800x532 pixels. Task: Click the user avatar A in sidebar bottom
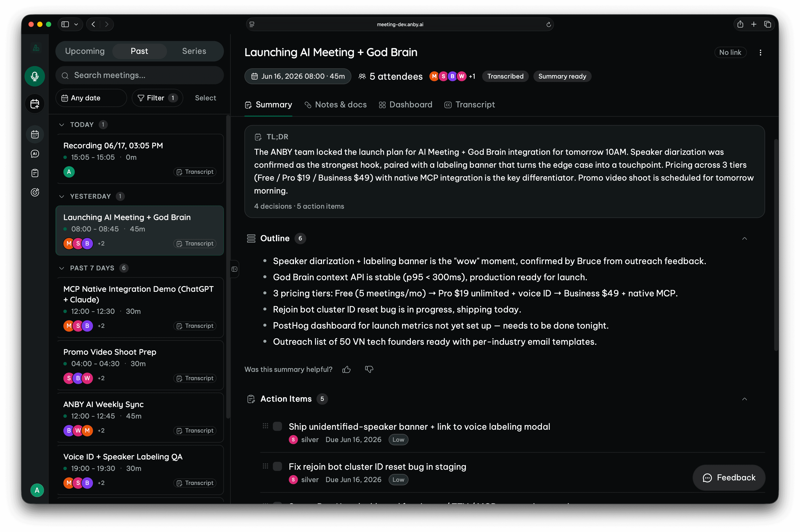[37, 490]
